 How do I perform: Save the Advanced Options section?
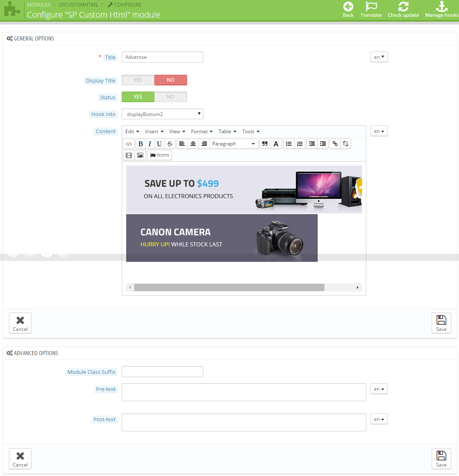click(x=441, y=459)
